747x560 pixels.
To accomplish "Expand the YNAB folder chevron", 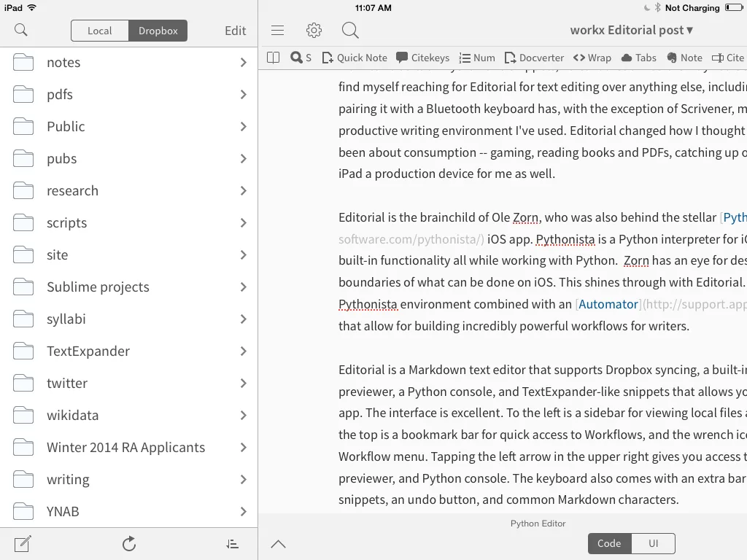I will coord(244,511).
